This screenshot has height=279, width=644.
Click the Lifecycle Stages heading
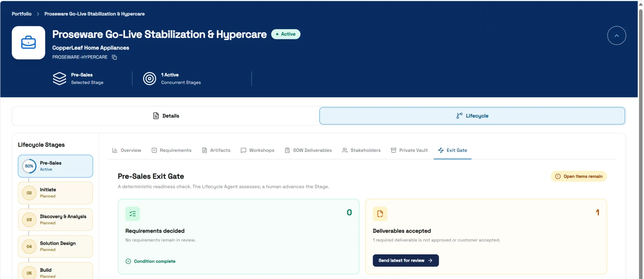click(x=41, y=145)
